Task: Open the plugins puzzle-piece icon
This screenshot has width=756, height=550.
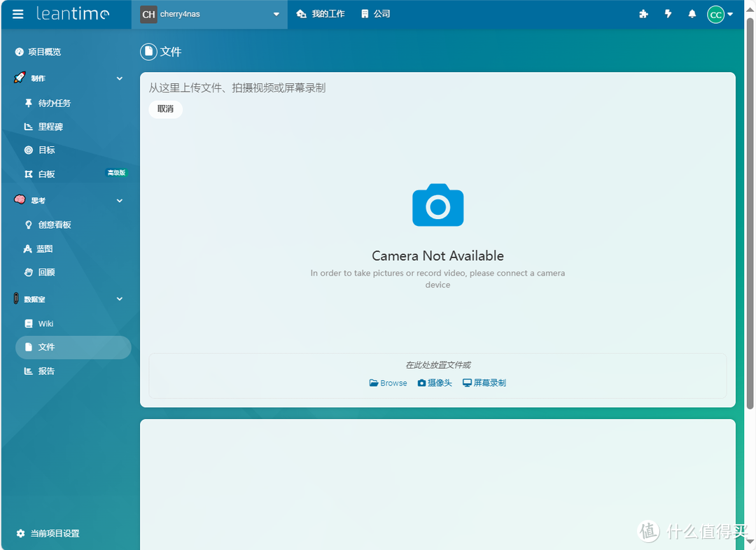Action: (x=643, y=13)
